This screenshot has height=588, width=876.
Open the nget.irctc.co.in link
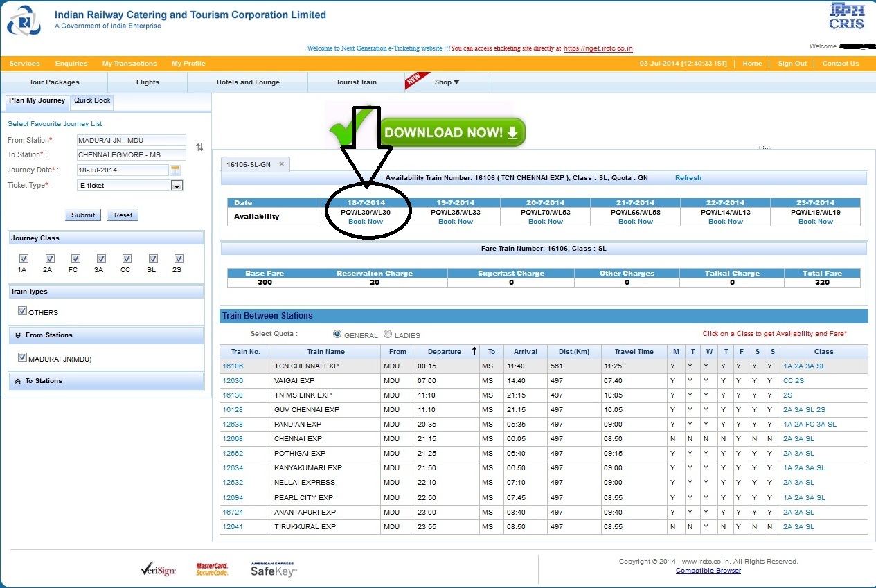click(598, 49)
